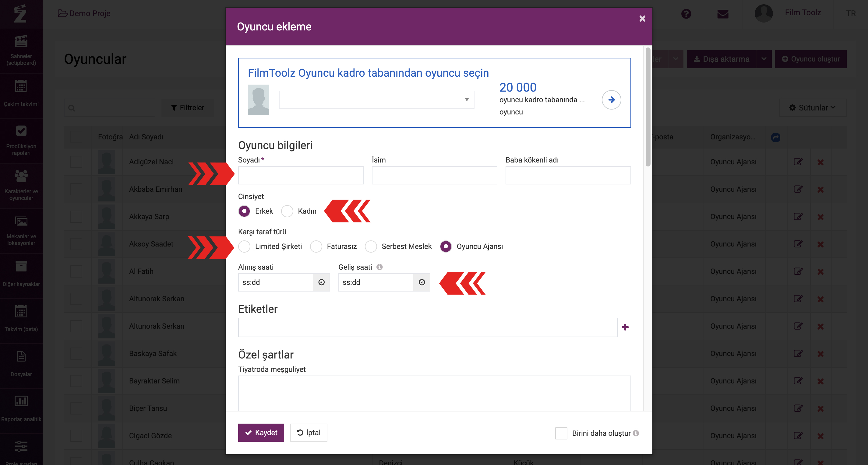Focus the Tiyatroda meşguliyet text area
This screenshot has width=868, height=465.
pyautogui.click(x=434, y=393)
